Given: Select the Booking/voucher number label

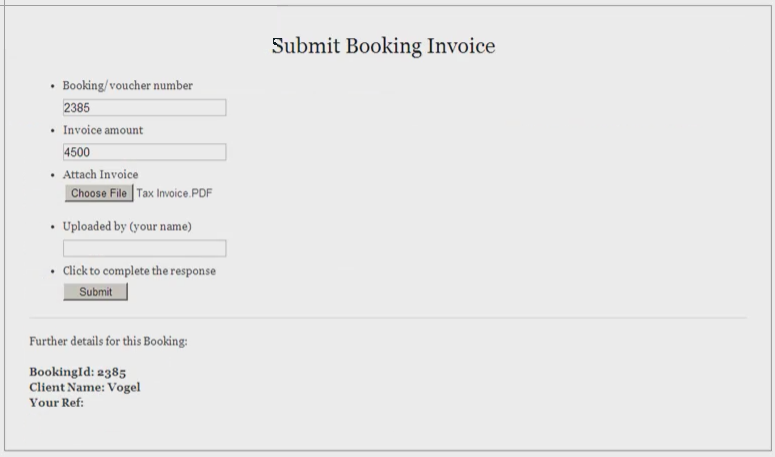Looking at the screenshot, I should 127,86.
